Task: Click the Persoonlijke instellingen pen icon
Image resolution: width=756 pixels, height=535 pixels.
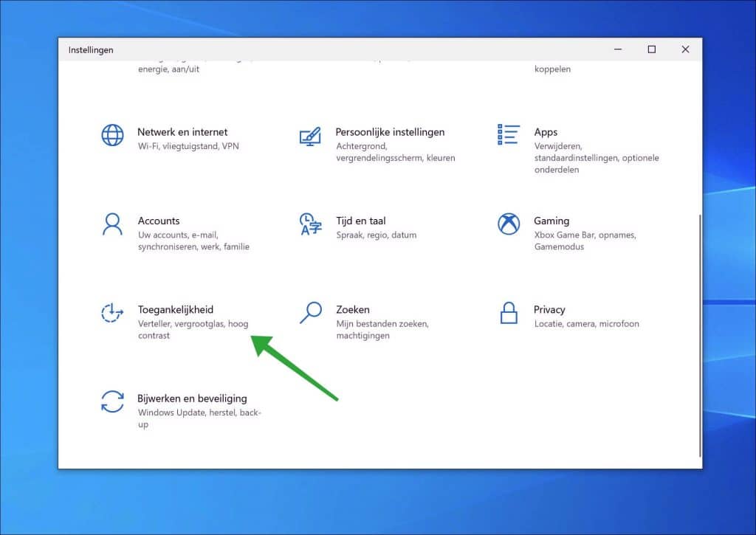Action: 310,137
